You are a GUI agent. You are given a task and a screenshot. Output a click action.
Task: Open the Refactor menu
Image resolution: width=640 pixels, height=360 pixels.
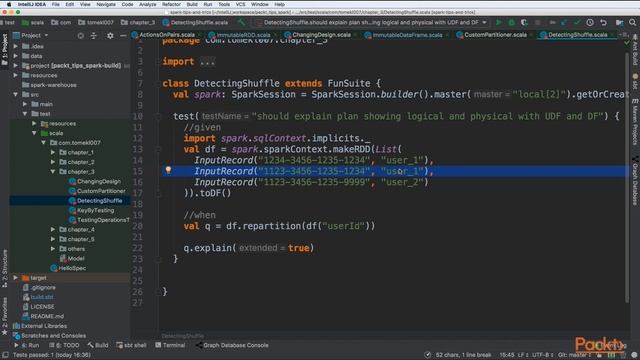[171, 4]
